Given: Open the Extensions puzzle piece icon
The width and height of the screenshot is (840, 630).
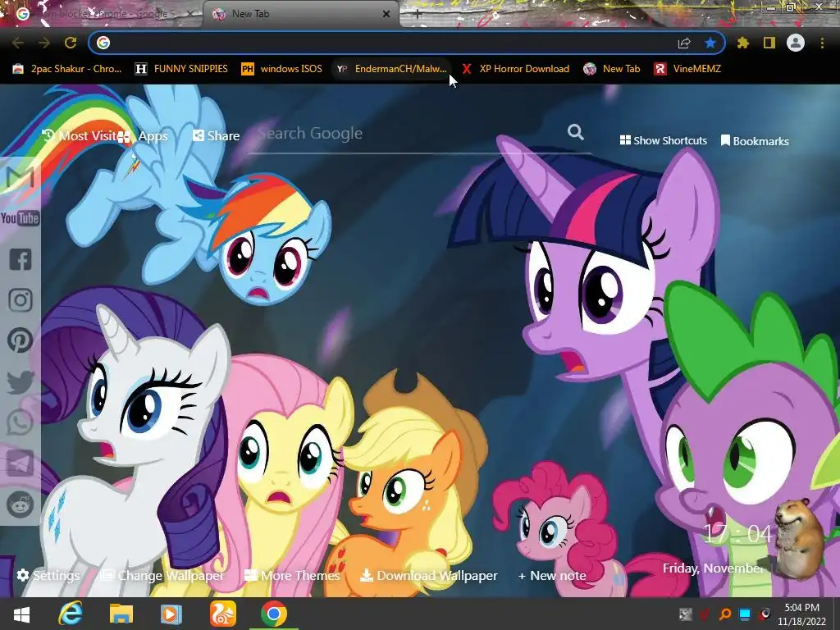Looking at the screenshot, I should (742, 43).
